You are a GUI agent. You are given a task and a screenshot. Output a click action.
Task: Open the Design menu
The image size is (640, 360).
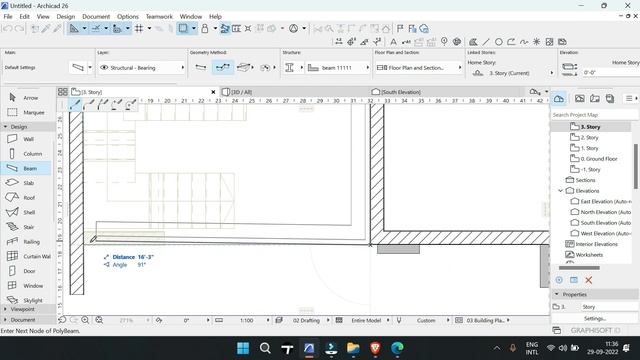[66, 17]
